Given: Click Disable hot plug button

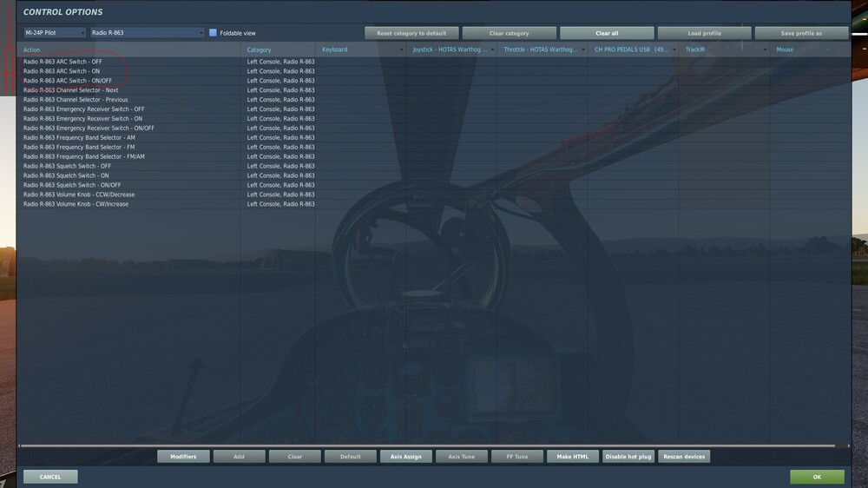Looking at the screenshot, I should click(628, 457).
